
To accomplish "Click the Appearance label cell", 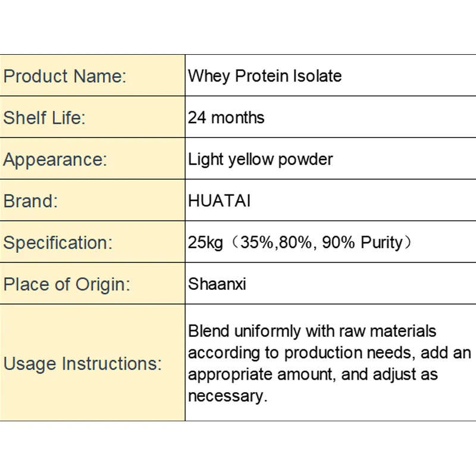I will coord(92,159).
